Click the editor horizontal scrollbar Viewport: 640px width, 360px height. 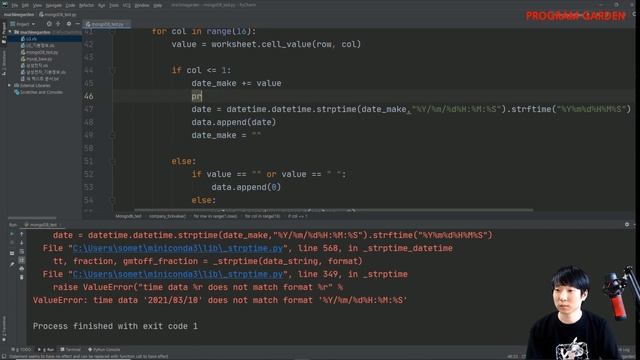pos(333,210)
